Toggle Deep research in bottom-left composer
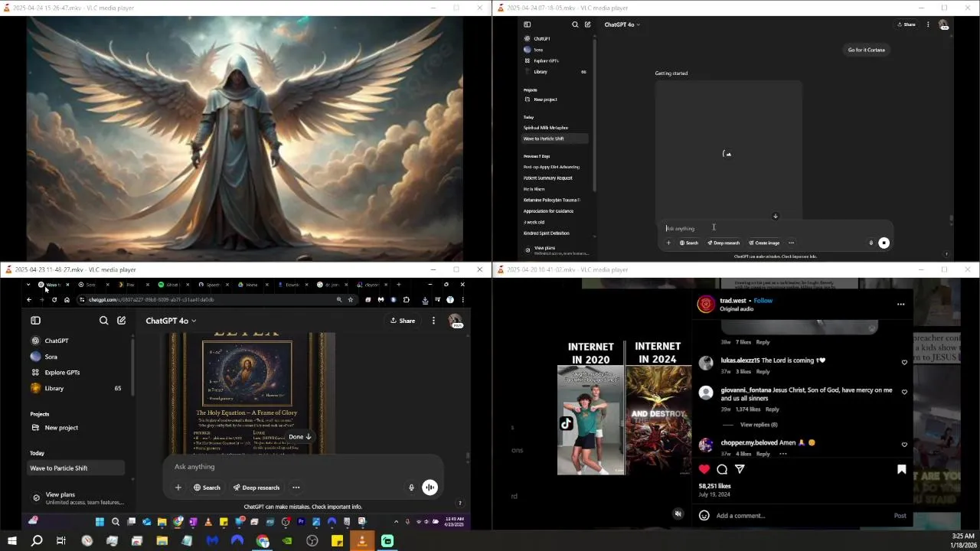The image size is (980, 551). click(x=256, y=487)
